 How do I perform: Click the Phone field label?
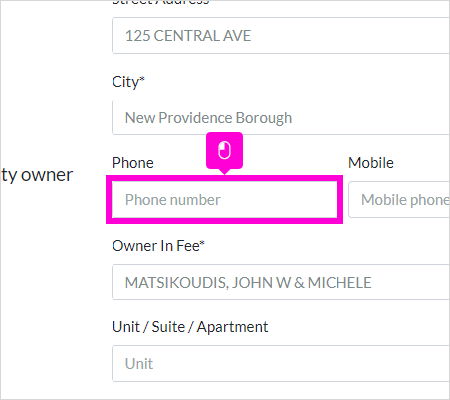[x=133, y=163]
